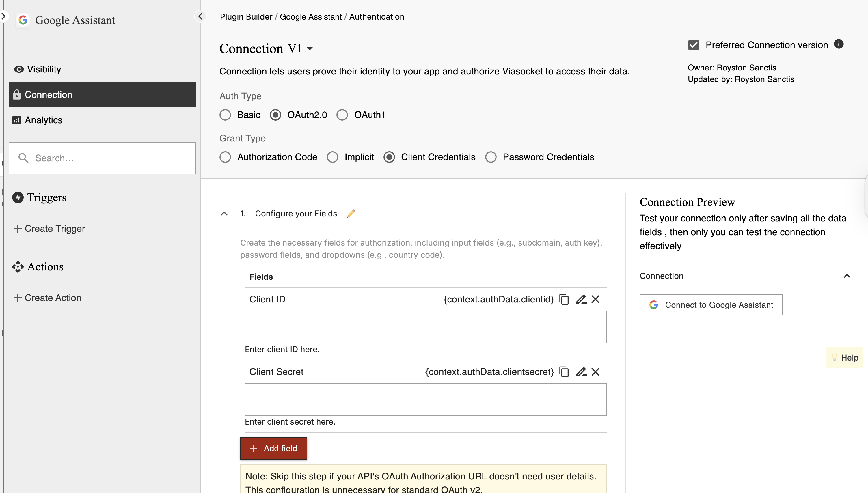
Task: Click the 'Updated by: Royston Sanctis' text
Action: pos(741,79)
